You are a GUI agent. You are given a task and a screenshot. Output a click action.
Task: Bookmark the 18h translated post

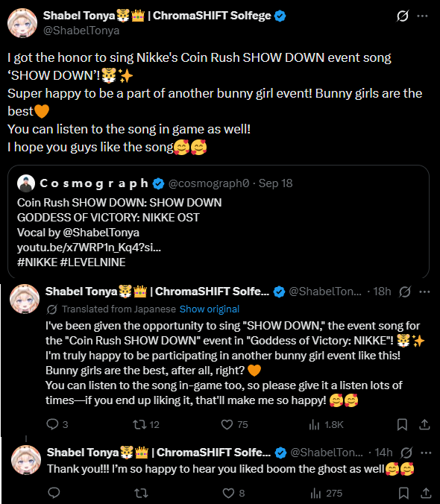402,425
